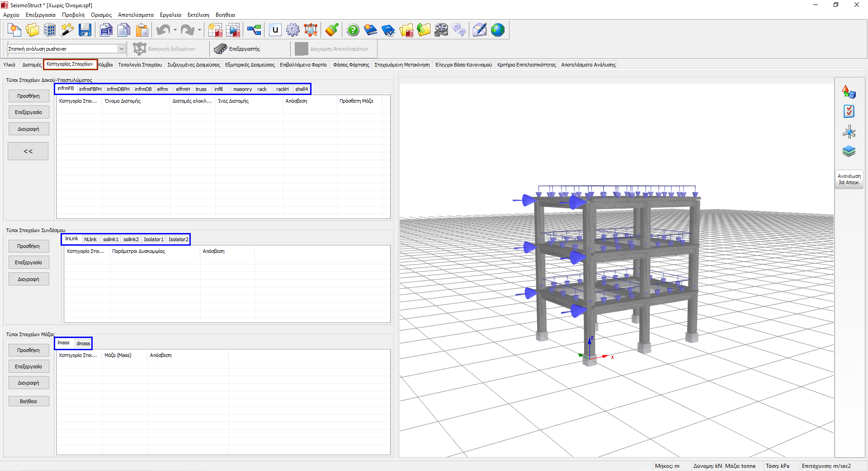Click the layers stack icon in the 3D sidebar
The height and width of the screenshot is (471, 868).
click(x=849, y=151)
